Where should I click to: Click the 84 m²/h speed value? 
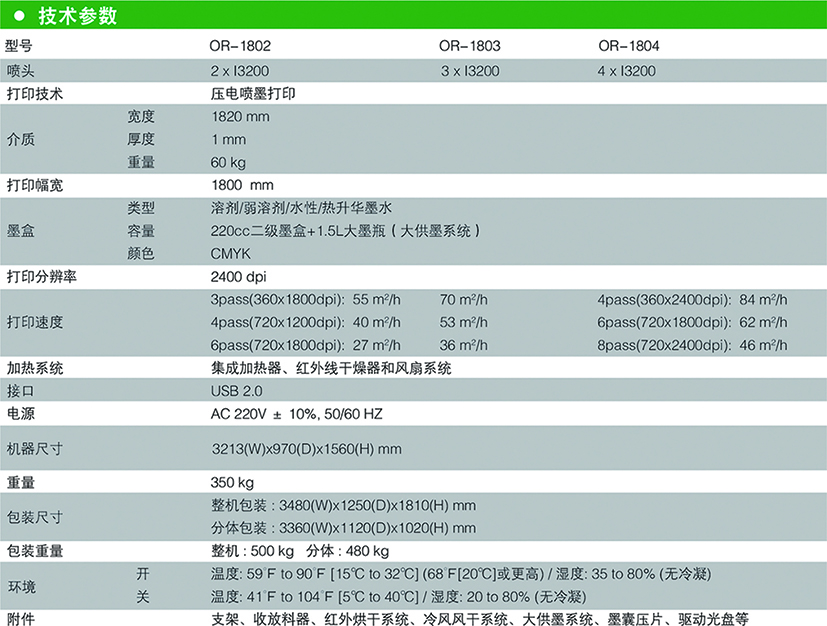pos(763,299)
